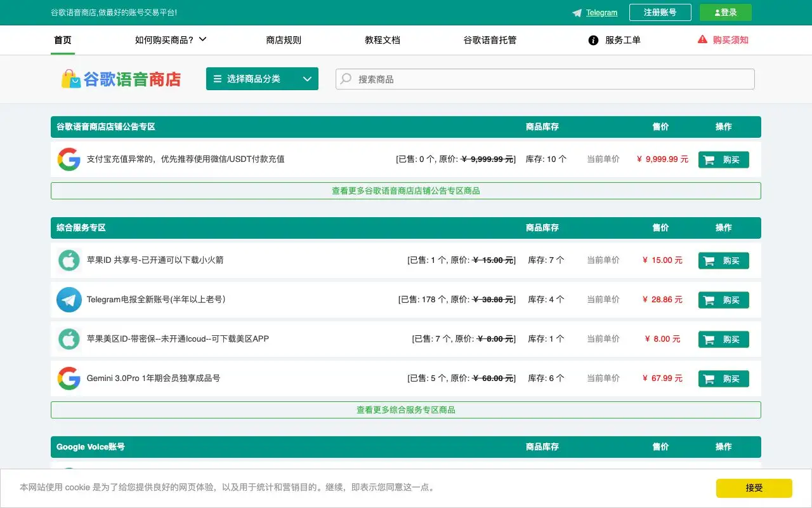Click 查看更多综合服务专区商品 button
This screenshot has width=812, height=508.
406,410
